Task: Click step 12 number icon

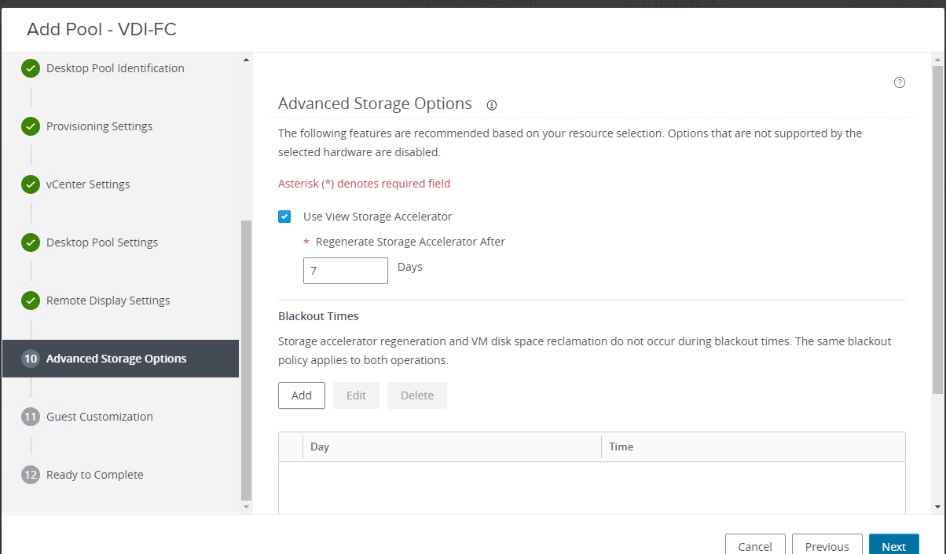Action: coord(30,475)
